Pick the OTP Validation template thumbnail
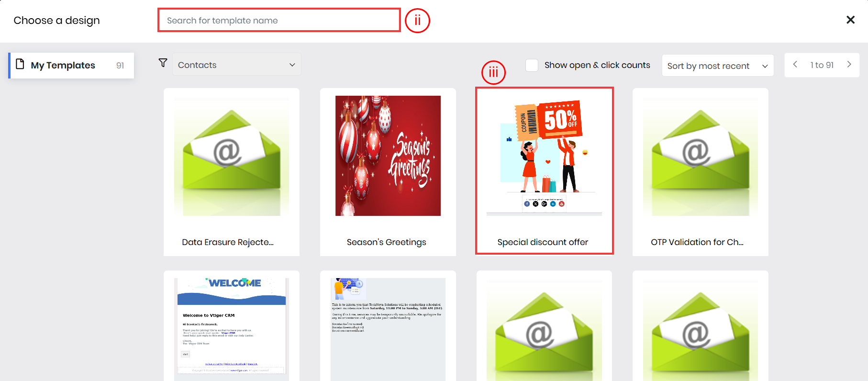 (x=700, y=156)
